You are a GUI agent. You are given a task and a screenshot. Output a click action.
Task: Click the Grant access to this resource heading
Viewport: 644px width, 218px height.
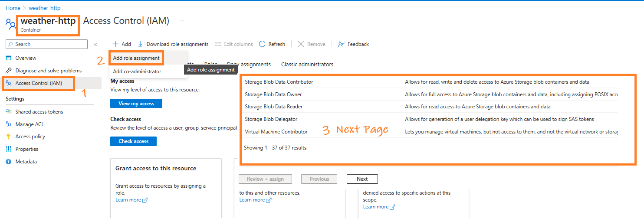pyautogui.click(x=156, y=168)
